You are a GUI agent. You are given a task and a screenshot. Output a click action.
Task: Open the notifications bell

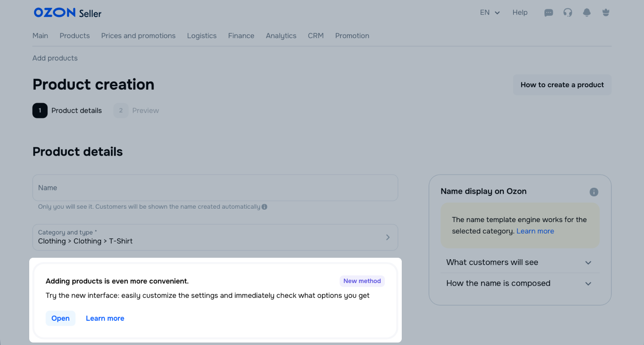click(587, 13)
